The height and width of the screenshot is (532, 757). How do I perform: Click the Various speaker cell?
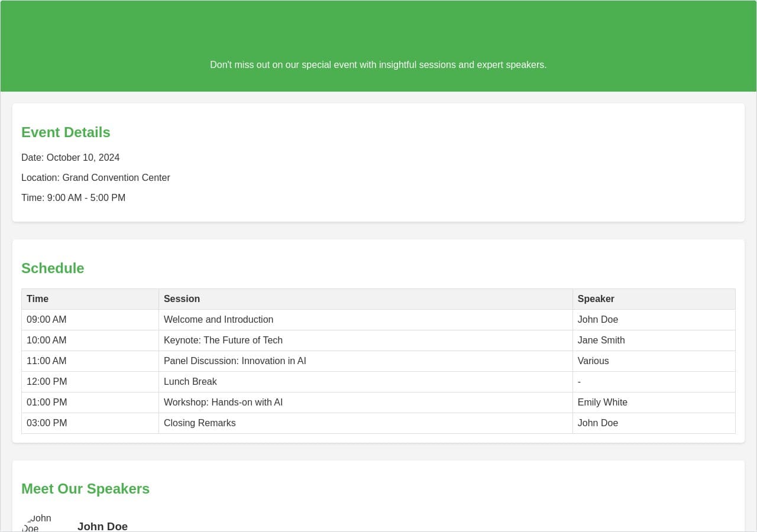tap(654, 361)
